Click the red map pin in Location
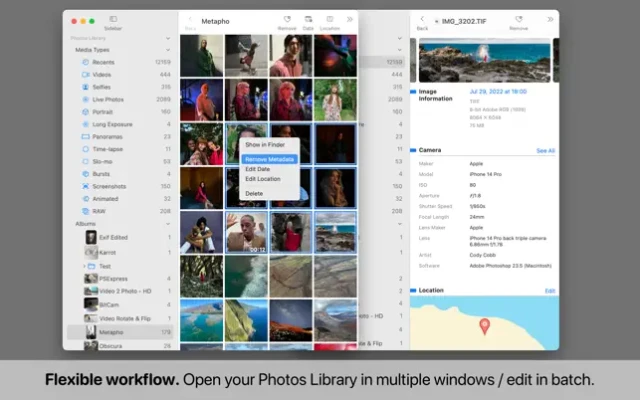640x400 pixels. click(x=484, y=326)
